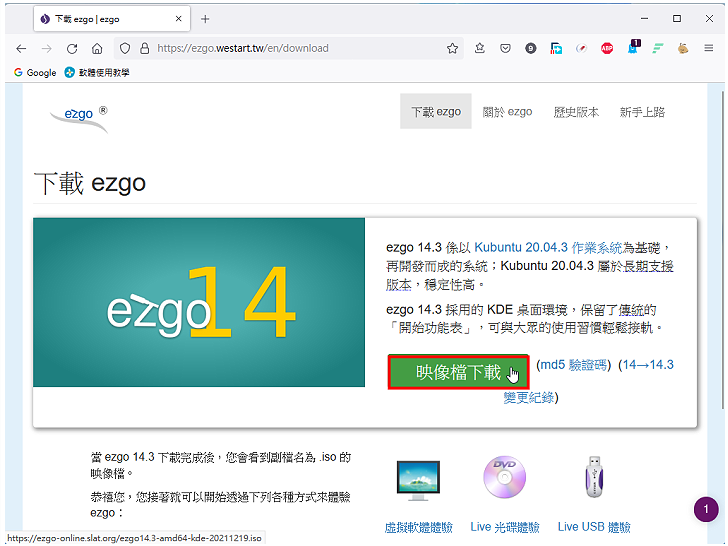Maximize the browser window

click(677, 19)
